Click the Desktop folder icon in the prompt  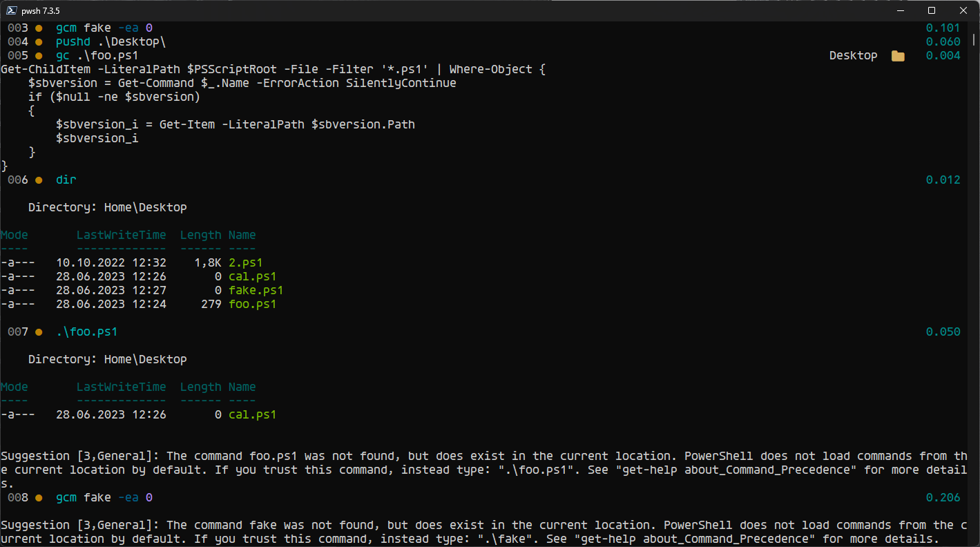coord(896,55)
